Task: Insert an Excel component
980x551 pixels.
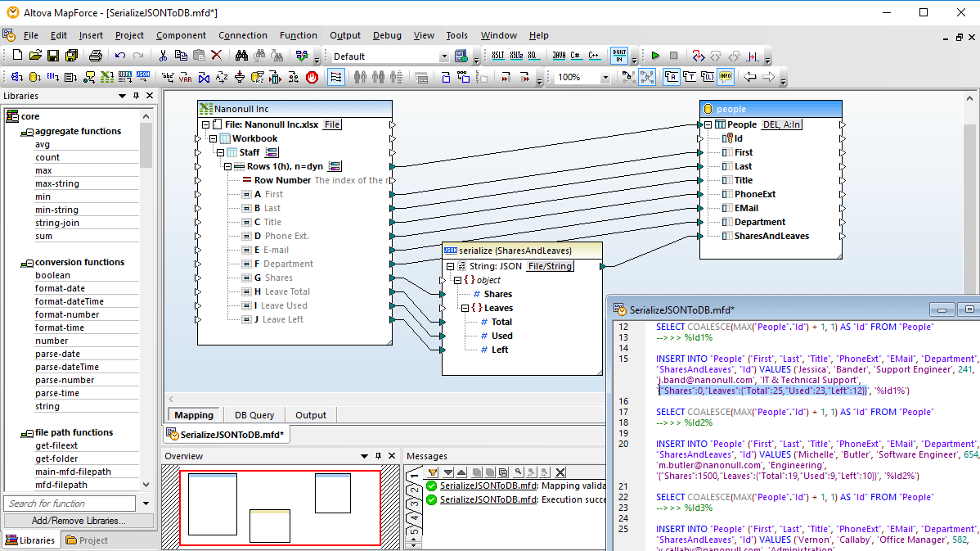Action: pyautogui.click(x=107, y=77)
